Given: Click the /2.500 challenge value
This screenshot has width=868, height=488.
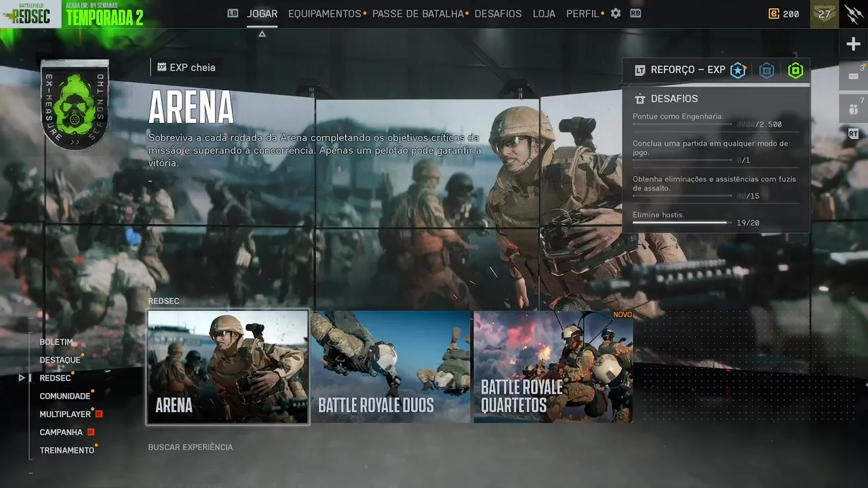Looking at the screenshot, I should click(x=759, y=125).
